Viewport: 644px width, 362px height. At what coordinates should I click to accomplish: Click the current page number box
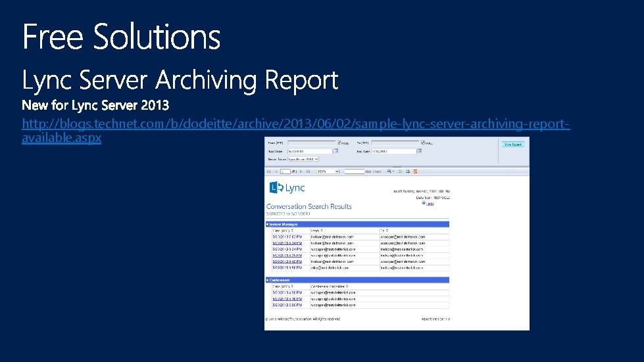pos(285,171)
